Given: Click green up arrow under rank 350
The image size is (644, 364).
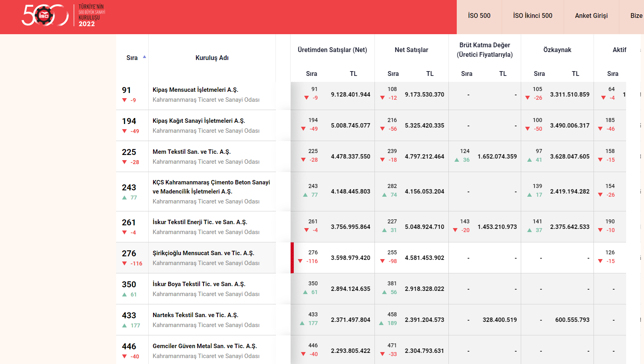Looking at the screenshot, I should (124, 294).
